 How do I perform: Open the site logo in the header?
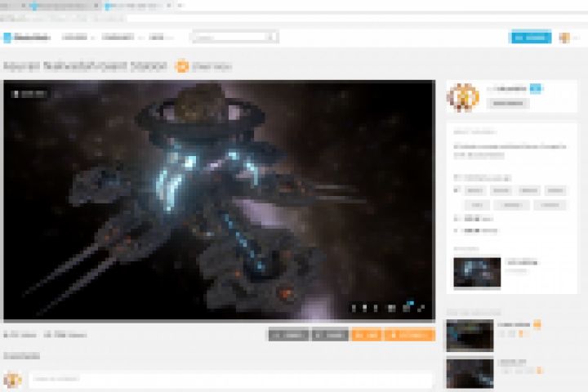pos(26,37)
